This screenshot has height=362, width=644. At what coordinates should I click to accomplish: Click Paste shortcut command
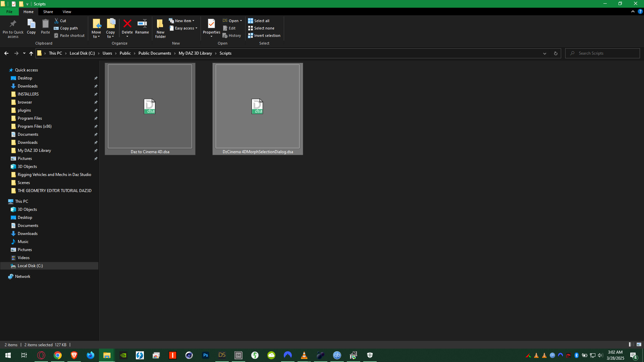click(x=69, y=36)
